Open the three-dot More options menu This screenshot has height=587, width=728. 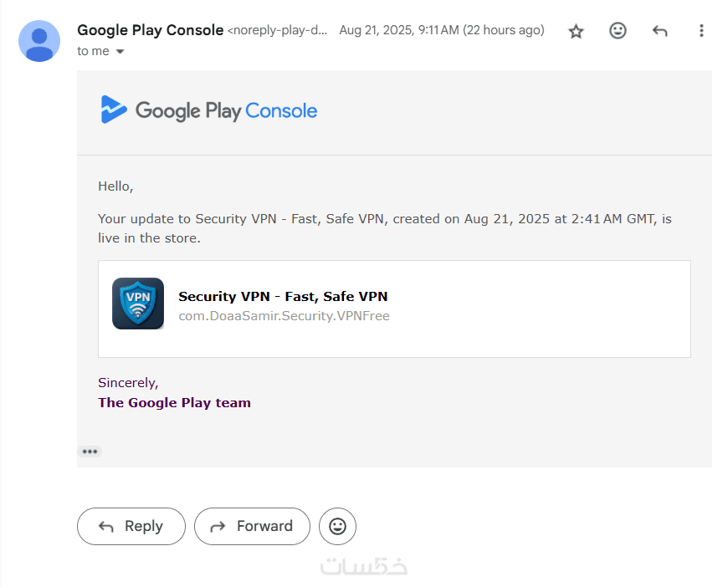[x=701, y=31]
